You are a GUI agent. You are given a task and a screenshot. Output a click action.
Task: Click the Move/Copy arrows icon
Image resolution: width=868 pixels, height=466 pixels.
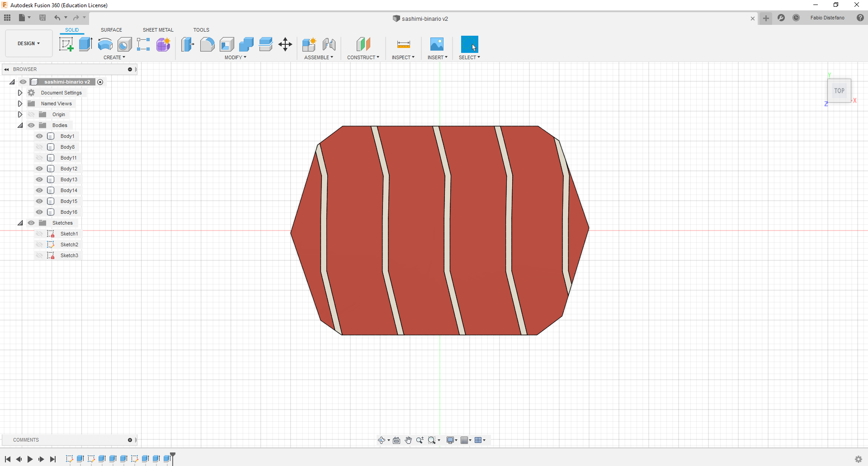(285, 44)
